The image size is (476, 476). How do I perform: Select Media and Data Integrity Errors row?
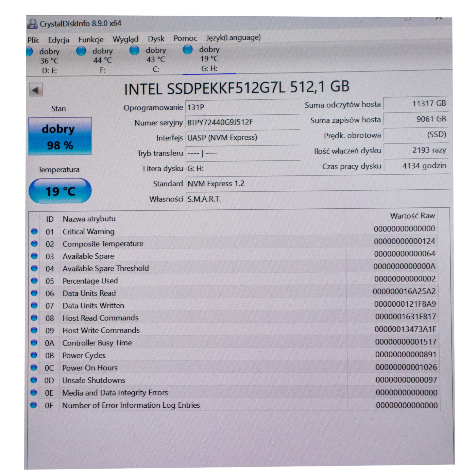point(233,393)
